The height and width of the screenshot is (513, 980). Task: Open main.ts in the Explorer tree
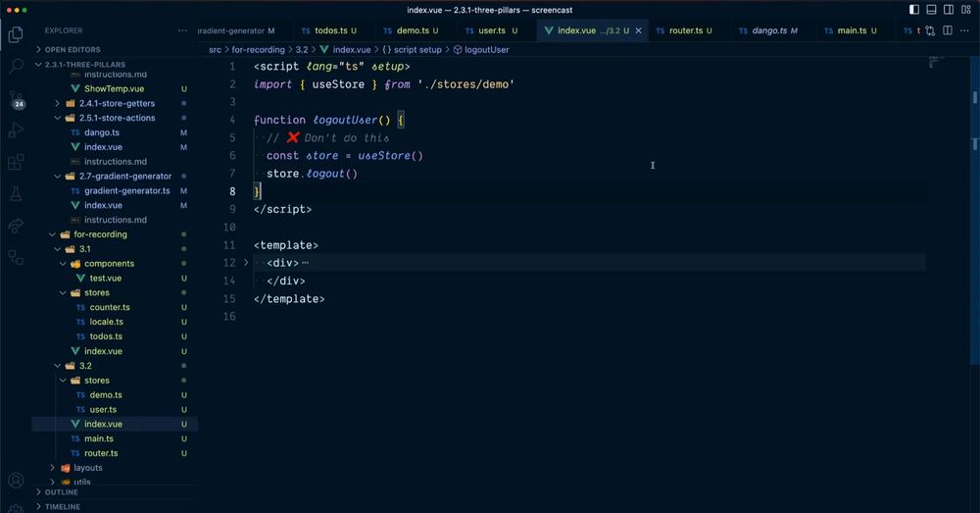99,439
